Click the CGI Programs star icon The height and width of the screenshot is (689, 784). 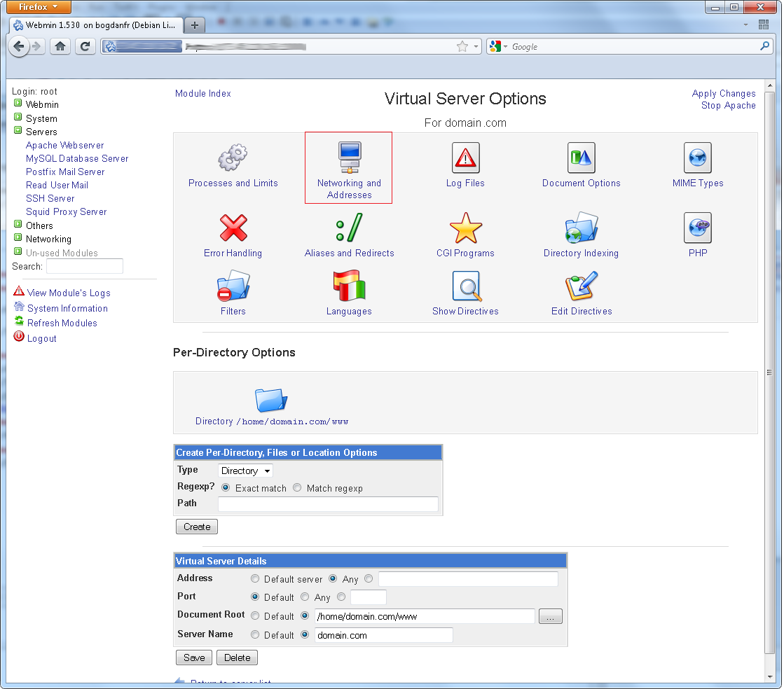coord(465,228)
